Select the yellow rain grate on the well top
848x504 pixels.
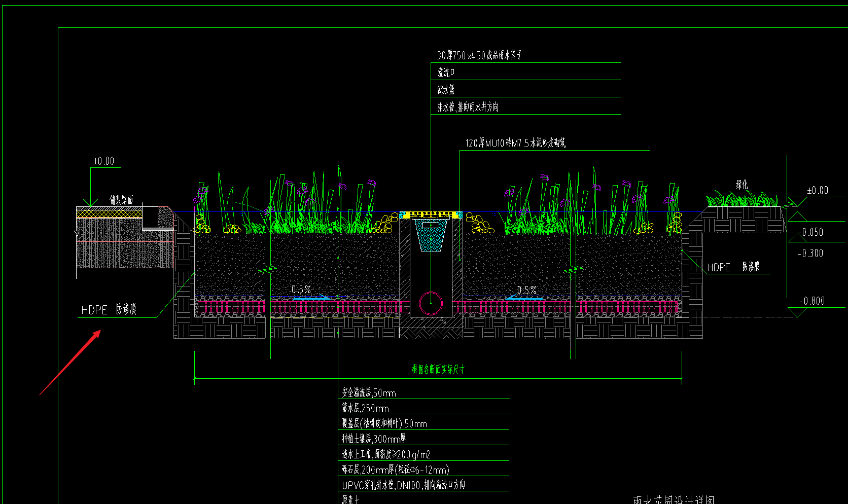pos(431,215)
